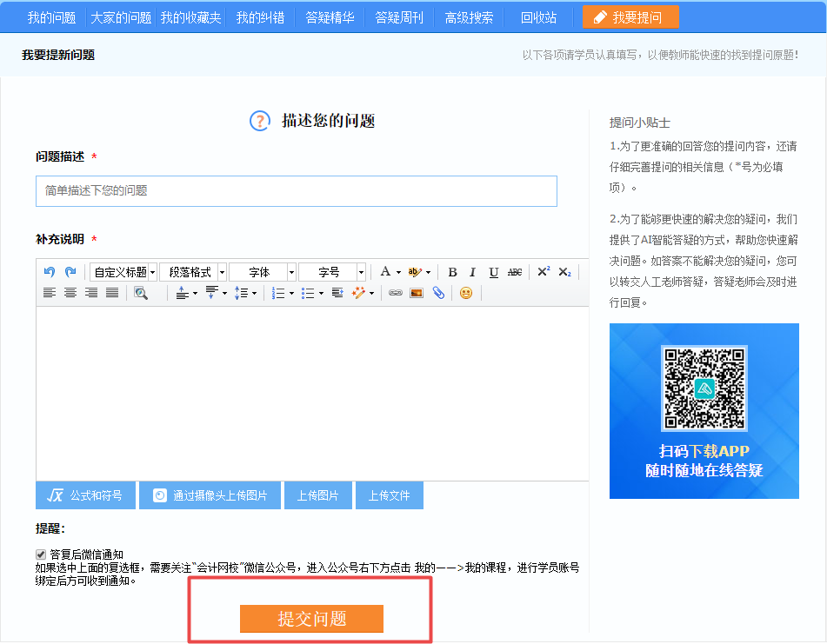Apply bold formatting with the B icon
Image resolution: width=827 pixels, height=644 pixels.
click(x=452, y=271)
